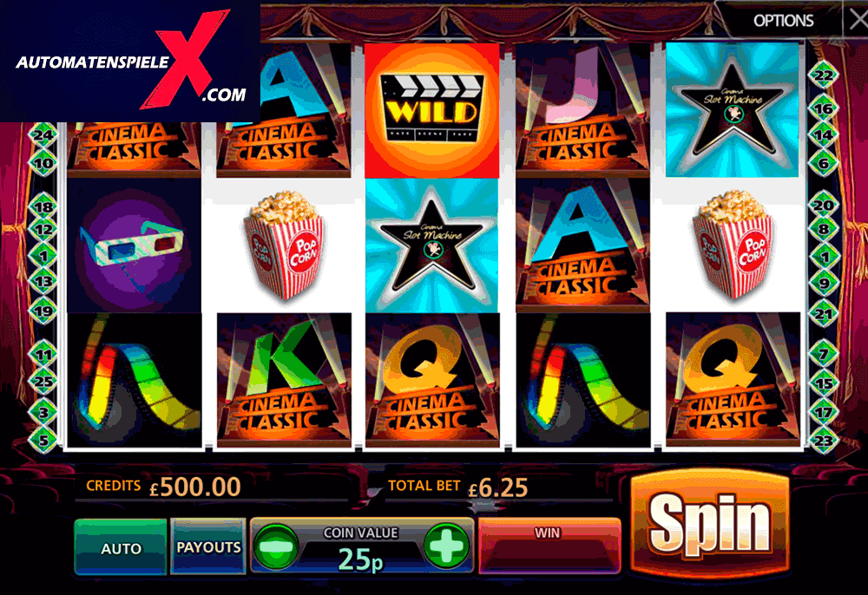
Task: Click the WIN display panel
Action: point(549,546)
